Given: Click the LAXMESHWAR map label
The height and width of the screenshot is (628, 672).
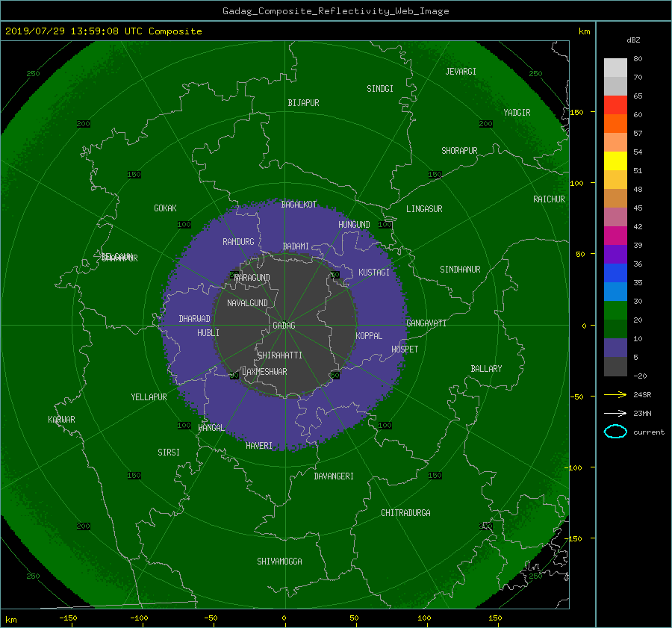Looking at the screenshot, I should coord(264,372).
